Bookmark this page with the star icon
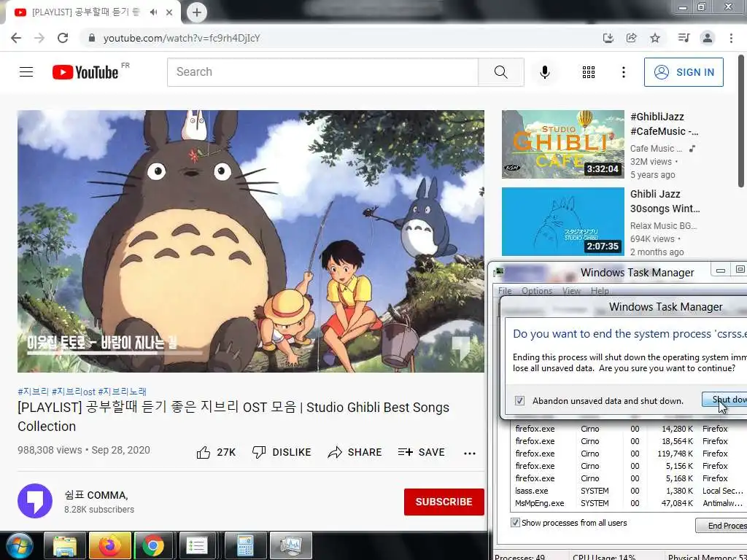747x560 pixels. pos(655,38)
